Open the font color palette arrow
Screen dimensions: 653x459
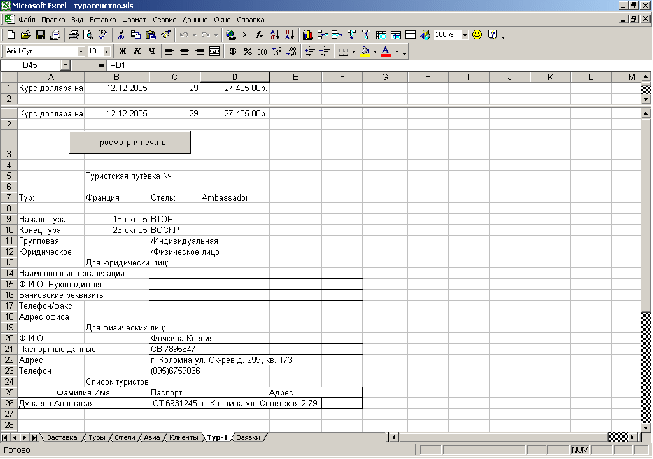[x=397, y=52]
